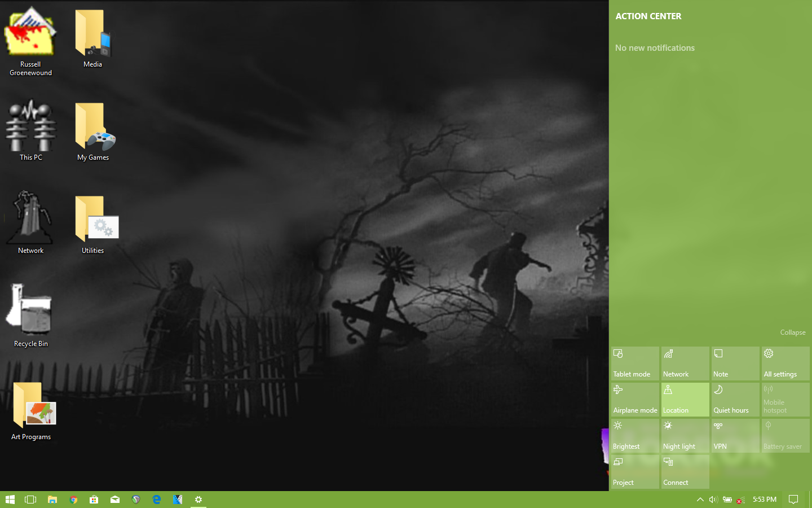The image size is (812, 508).
Task: Open All settings from Action Center
Action: (x=785, y=363)
